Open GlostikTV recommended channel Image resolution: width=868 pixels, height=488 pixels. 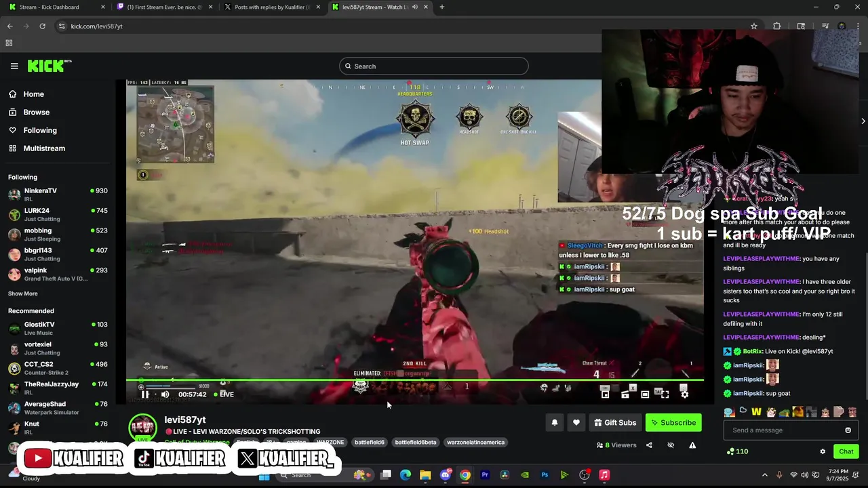pyautogui.click(x=58, y=328)
